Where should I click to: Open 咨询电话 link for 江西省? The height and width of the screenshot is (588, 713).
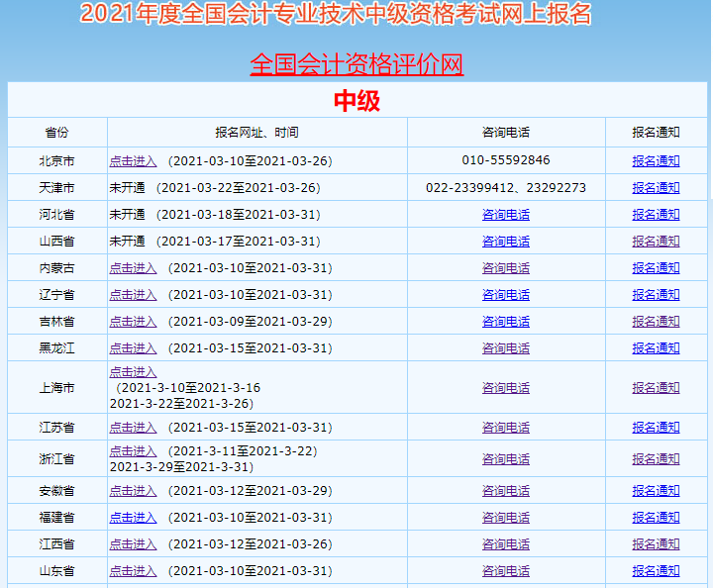506,544
